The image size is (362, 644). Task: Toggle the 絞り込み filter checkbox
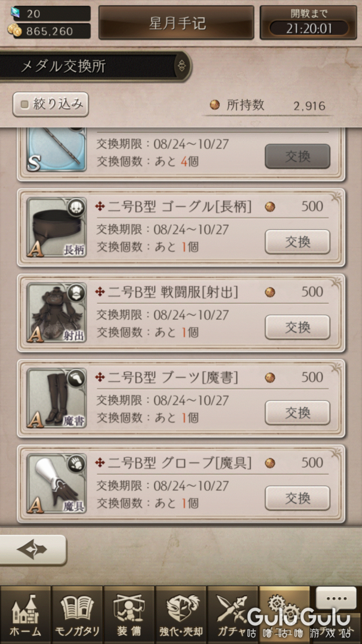coord(50,104)
